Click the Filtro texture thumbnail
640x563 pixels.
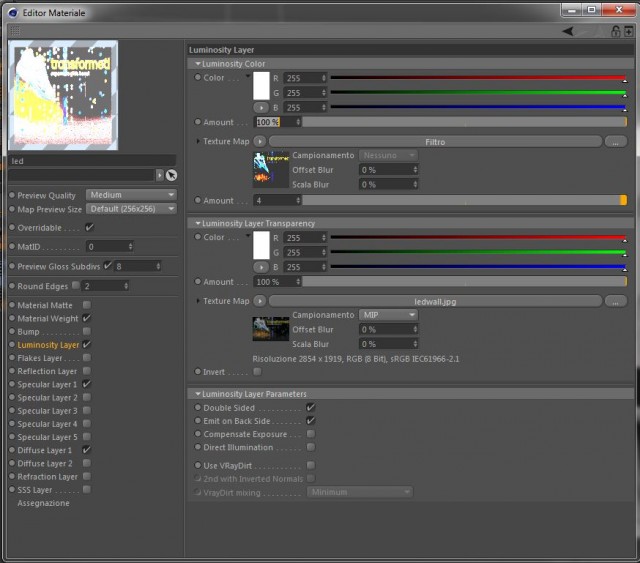click(x=271, y=169)
